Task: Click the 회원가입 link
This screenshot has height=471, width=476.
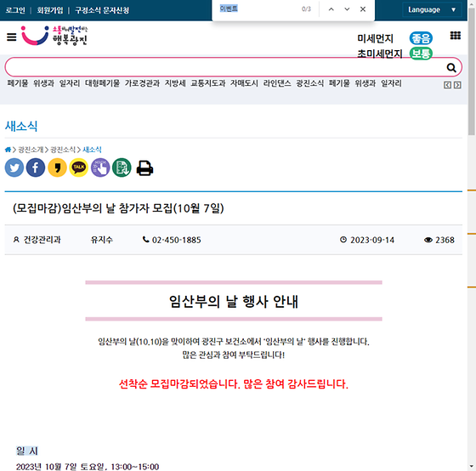Action: (x=50, y=10)
